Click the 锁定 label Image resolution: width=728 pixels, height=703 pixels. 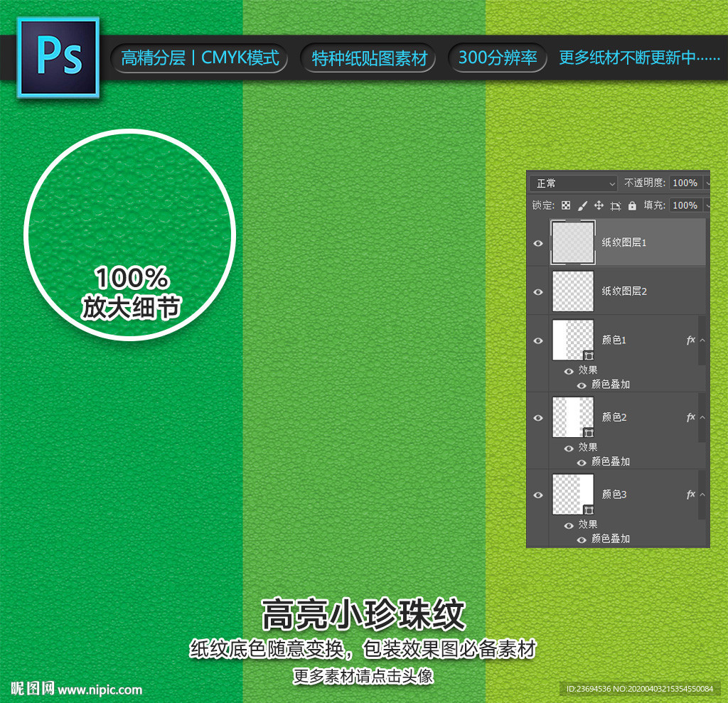pyautogui.click(x=543, y=205)
